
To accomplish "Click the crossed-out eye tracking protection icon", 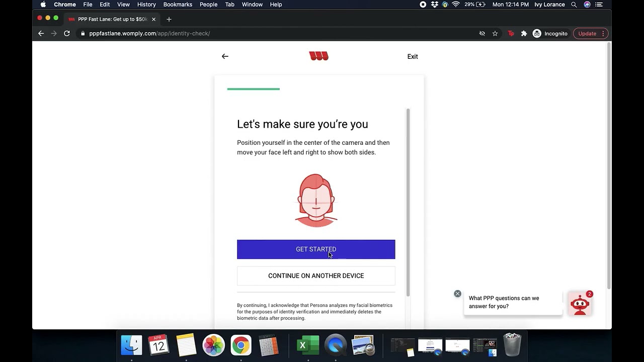I will point(482,33).
